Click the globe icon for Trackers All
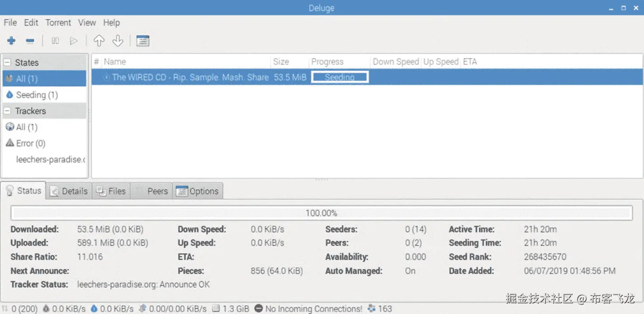Image resolution: width=644 pixels, height=314 pixels. [x=9, y=127]
